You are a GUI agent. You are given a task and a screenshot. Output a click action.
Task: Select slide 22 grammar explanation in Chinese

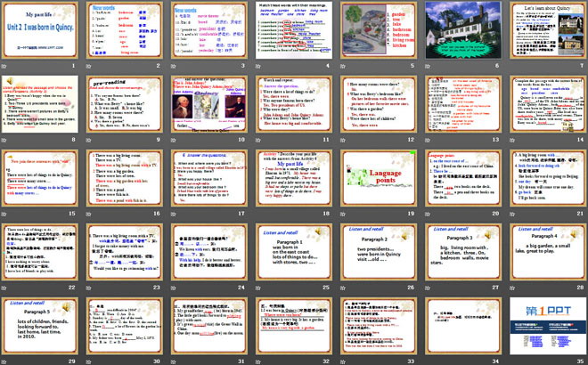pyautogui.click(x=40, y=252)
